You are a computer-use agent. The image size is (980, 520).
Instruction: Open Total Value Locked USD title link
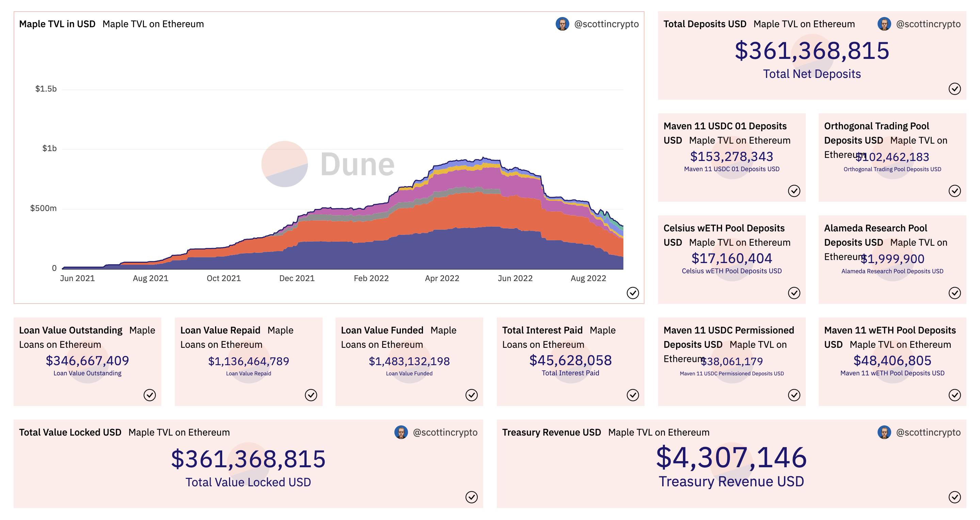(70, 433)
